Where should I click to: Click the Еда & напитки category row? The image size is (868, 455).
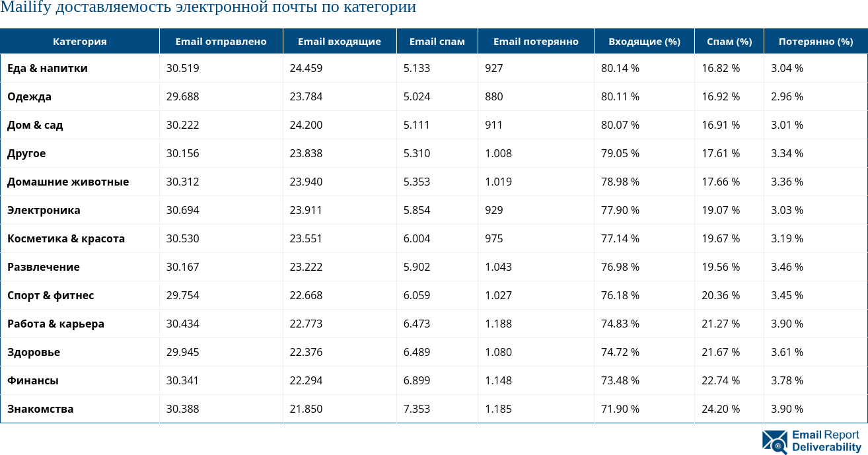pos(48,68)
